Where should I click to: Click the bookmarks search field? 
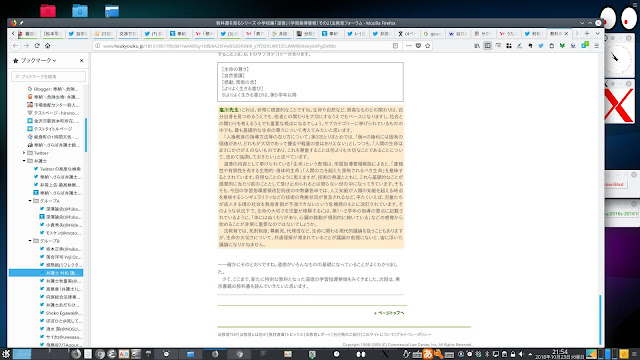point(49,76)
